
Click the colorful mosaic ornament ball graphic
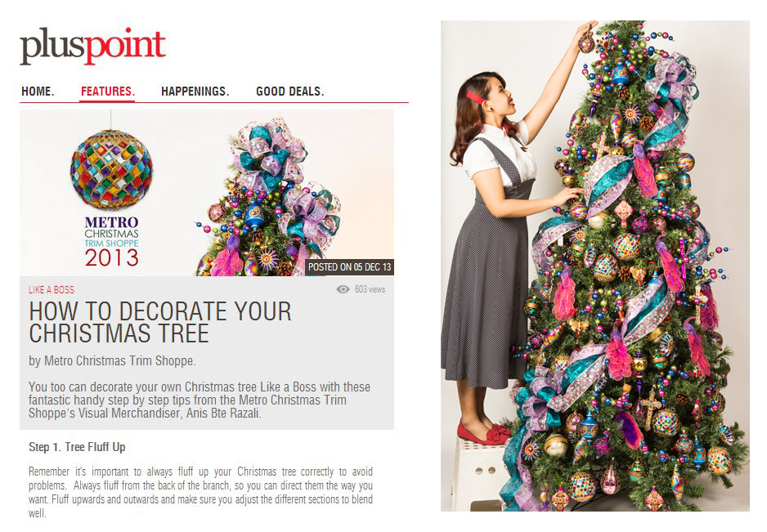(111, 170)
